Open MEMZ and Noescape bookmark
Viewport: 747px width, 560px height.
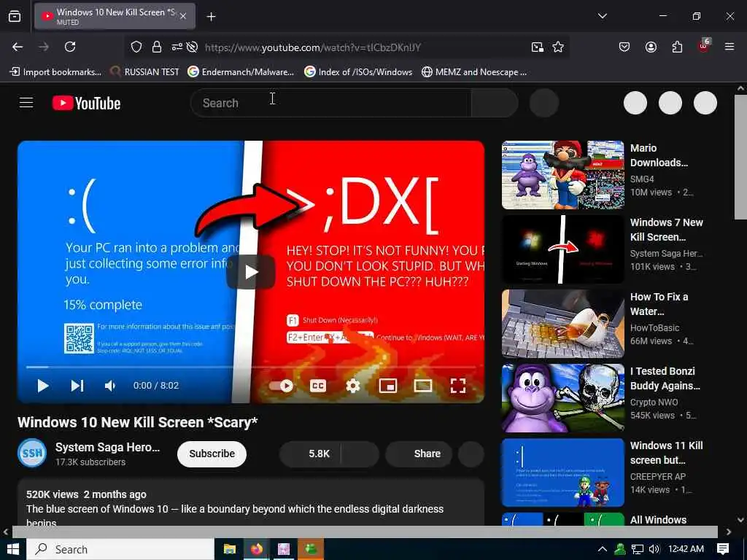click(474, 72)
